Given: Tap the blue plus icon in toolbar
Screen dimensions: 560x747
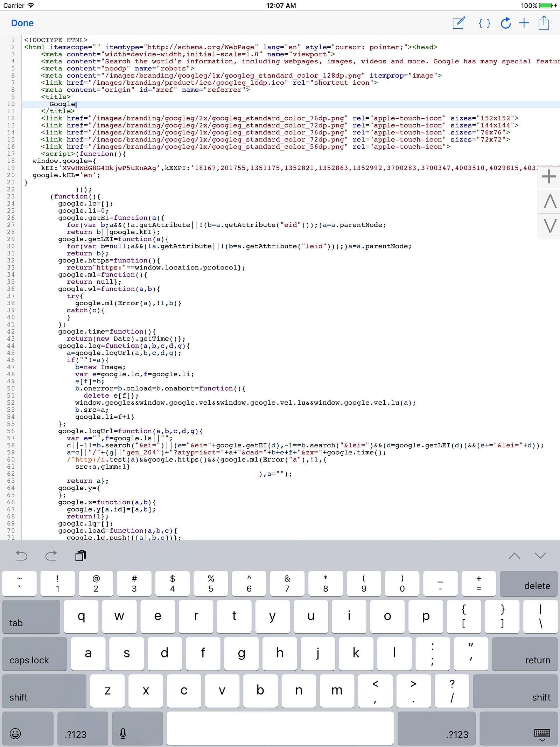Looking at the screenshot, I should click(524, 23).
